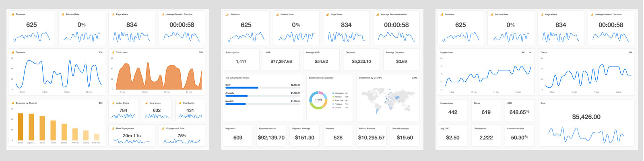Click the Subscriptions by Status donut chart

click(318, 100)
